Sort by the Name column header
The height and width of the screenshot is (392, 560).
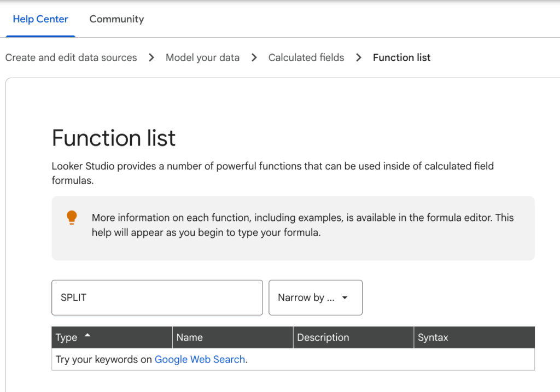click(x=190, y=337)
